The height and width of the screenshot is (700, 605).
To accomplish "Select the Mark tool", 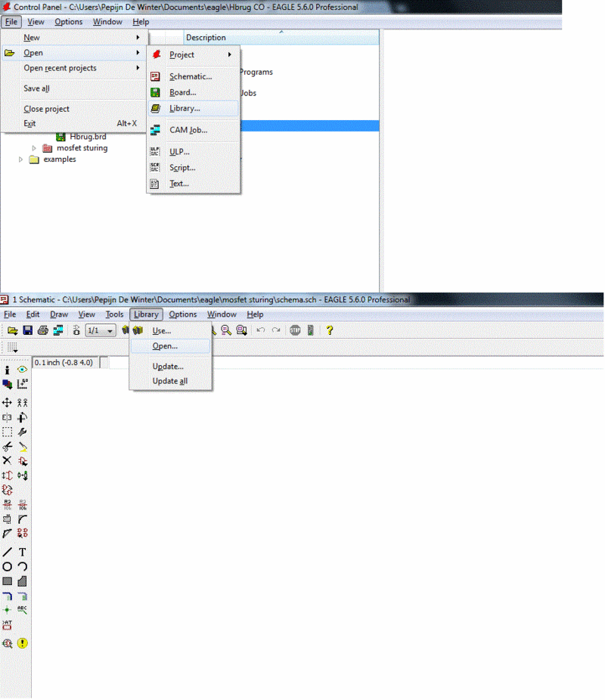I will (x=23, y=384).
